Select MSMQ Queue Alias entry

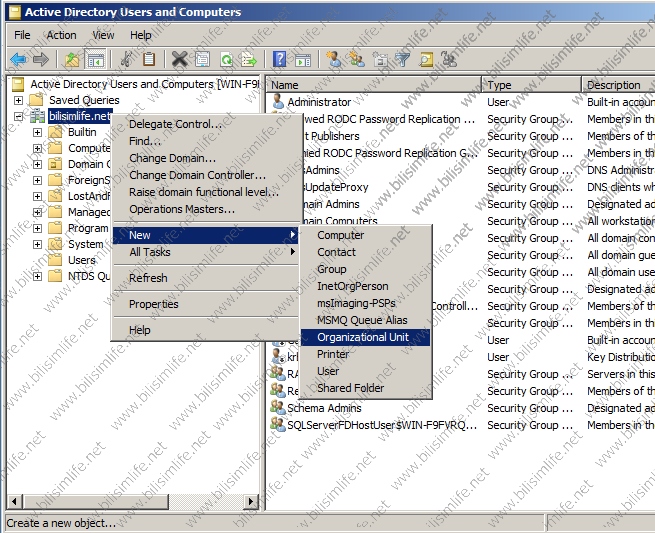(365, 320)
